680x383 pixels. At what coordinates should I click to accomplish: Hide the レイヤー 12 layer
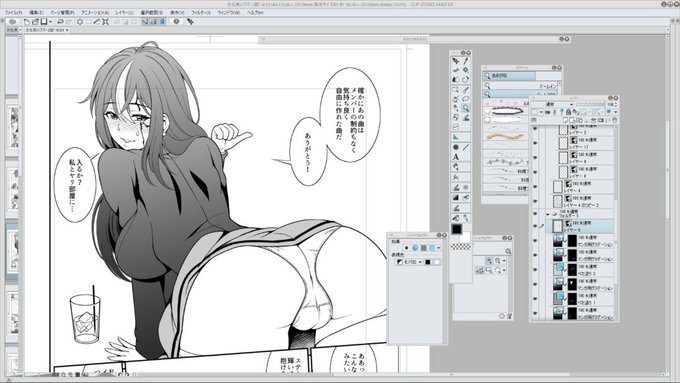point(535,143)
